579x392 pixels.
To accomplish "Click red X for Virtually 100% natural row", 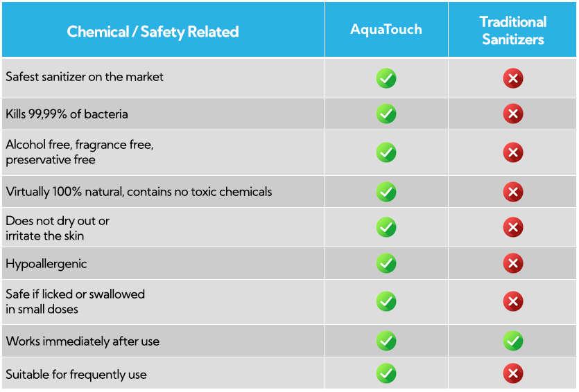I will [x=513, y=192].
